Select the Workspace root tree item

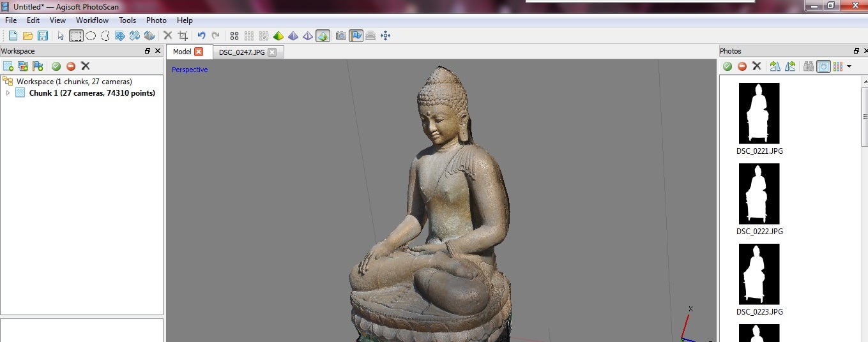pyautogui.click(x=74, y=81)
